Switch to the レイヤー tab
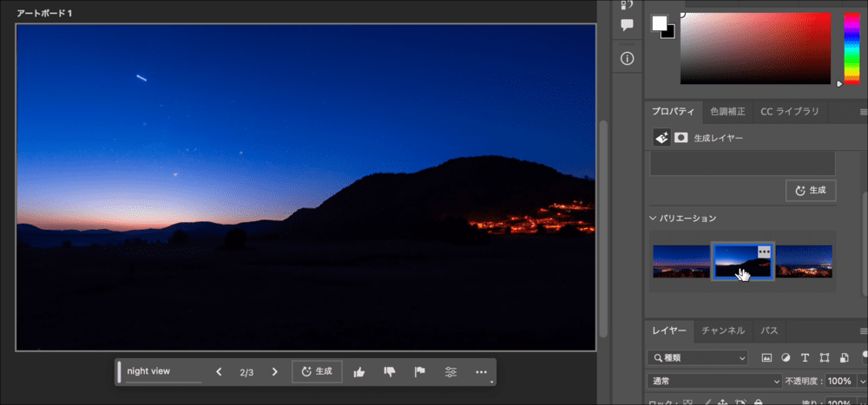Image resolution: width=868 pixels, height=405 pixels. pos(668,331)
